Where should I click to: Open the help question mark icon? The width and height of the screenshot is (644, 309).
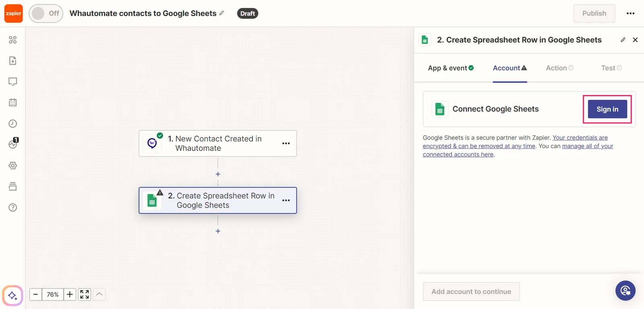pyautogui.click(x=13, y=207)
